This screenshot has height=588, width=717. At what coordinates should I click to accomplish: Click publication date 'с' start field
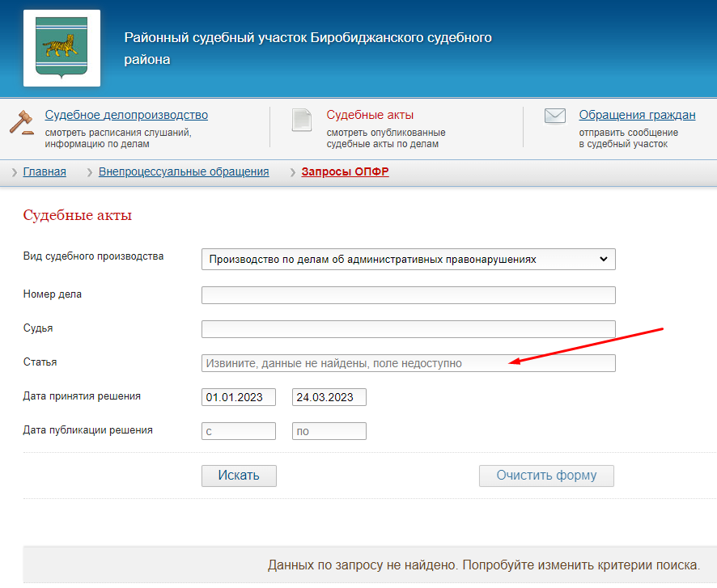(x=239, y=431)
